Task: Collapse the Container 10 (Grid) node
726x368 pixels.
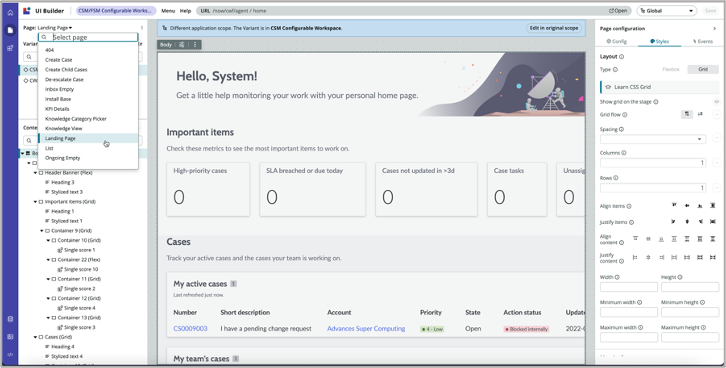Action: click(x=49, y=240)
